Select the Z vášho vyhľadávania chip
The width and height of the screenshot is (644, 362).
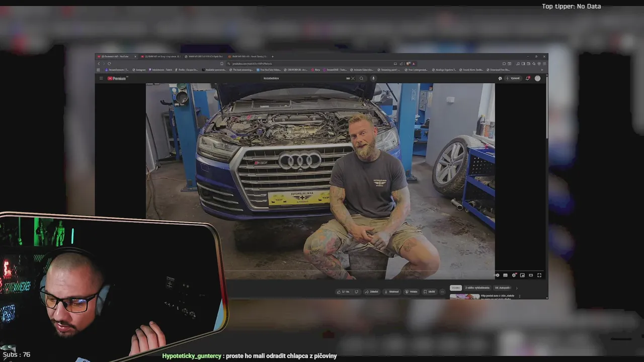tap(477, 288)
